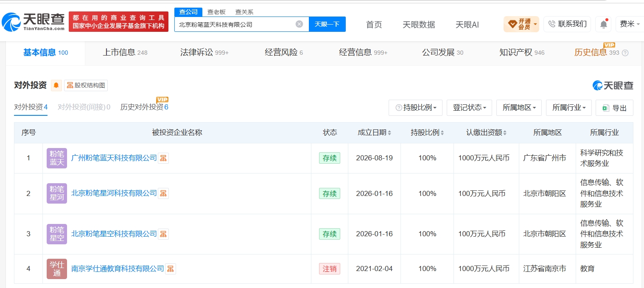Open 登记状态 filter dropdown
The width and height of the screenshot is (644, 288).
pos(469,108)
